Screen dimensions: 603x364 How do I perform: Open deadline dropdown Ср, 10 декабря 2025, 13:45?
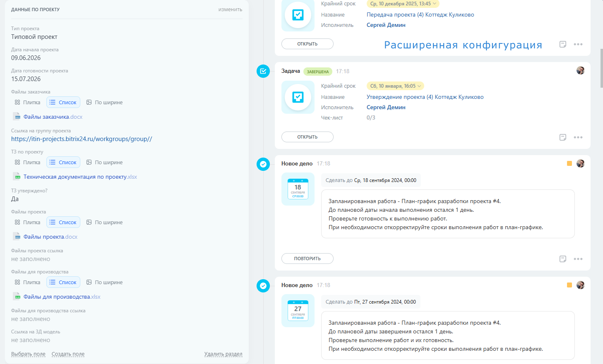click(x=403, y=4)
